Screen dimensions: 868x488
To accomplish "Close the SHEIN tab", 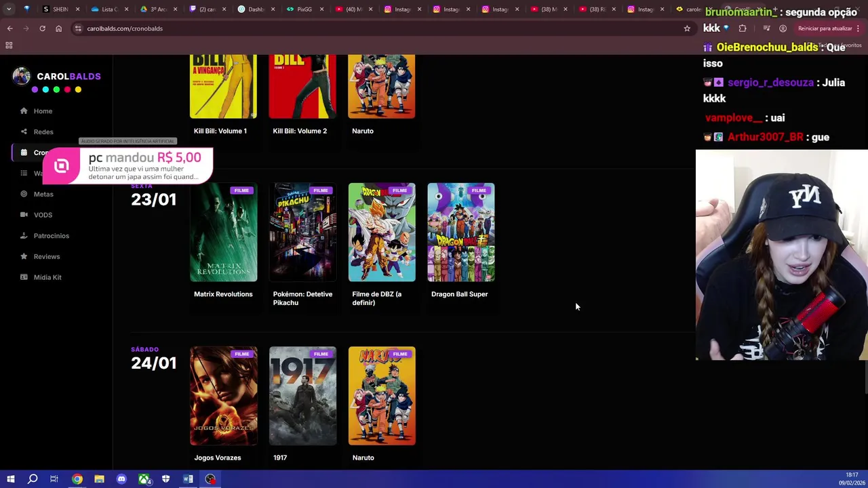I will pyautogui.click(x=77, y=9).
